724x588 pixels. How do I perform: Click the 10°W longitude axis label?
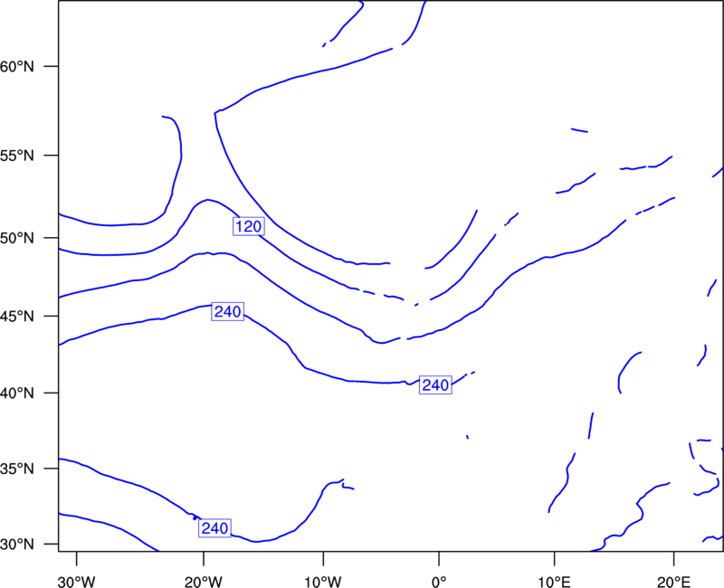(323, 582)
